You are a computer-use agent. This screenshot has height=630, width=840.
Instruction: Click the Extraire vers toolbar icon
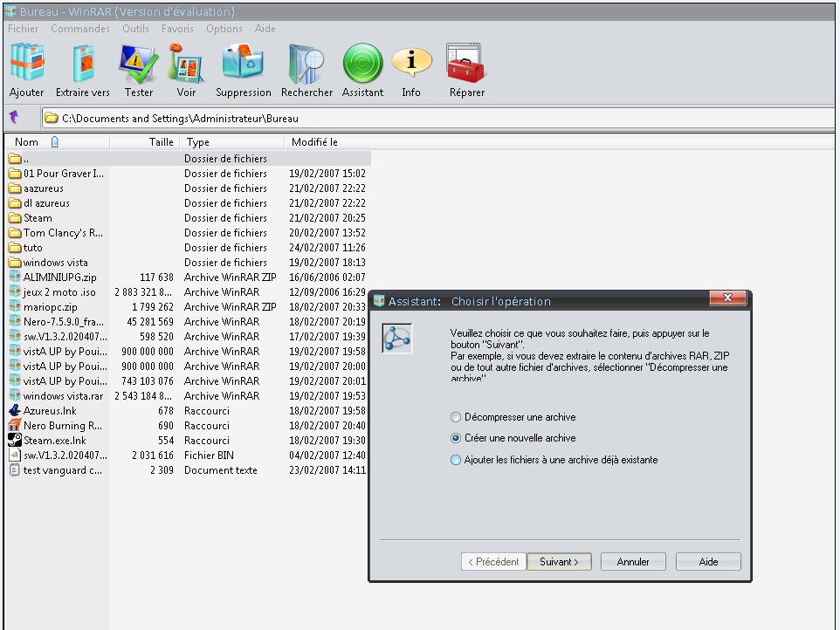[x=82, y=63]
